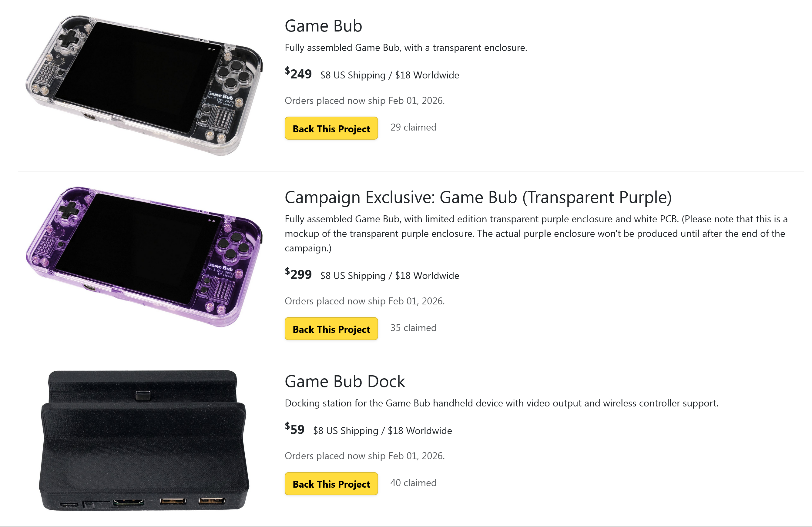Click the purple enclosure mockup description paragraph
The image size is (812, 527).
click(x=536, y=234)
